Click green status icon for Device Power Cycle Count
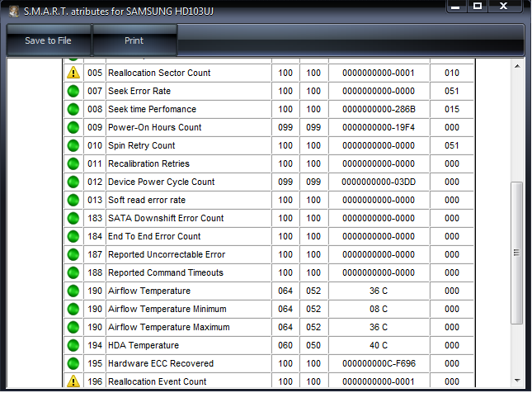This screenshot has height=393, width=532. click(73, 182)
